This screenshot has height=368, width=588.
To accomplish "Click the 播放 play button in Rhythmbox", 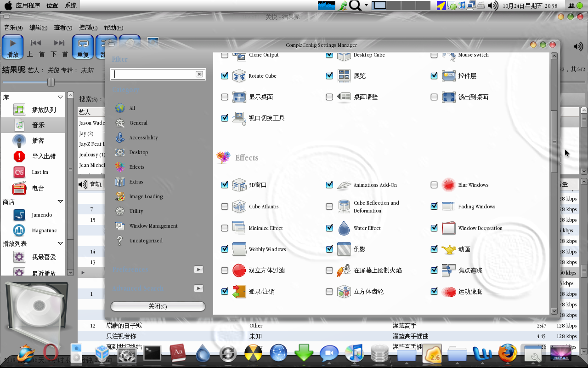I will tap(13, 47).
